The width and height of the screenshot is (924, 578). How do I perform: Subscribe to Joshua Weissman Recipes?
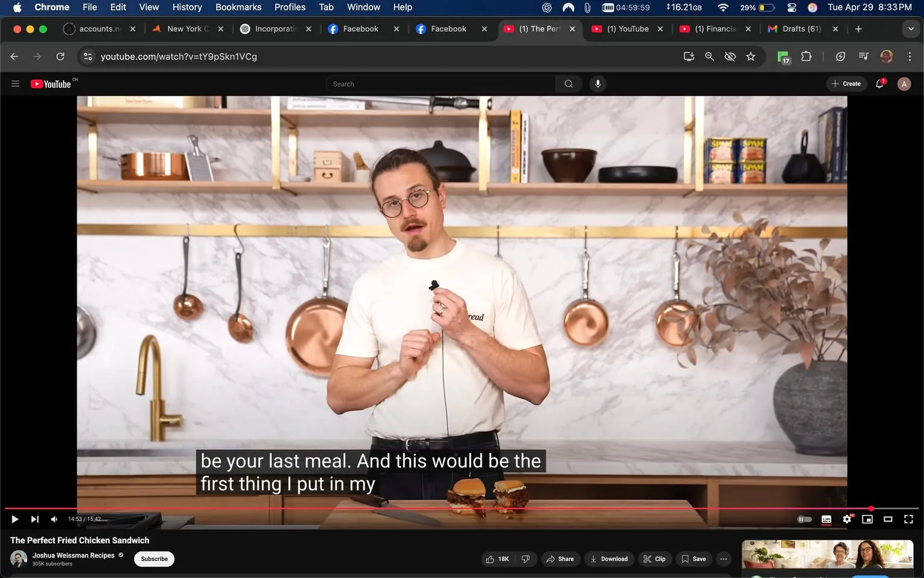[154, 559]
